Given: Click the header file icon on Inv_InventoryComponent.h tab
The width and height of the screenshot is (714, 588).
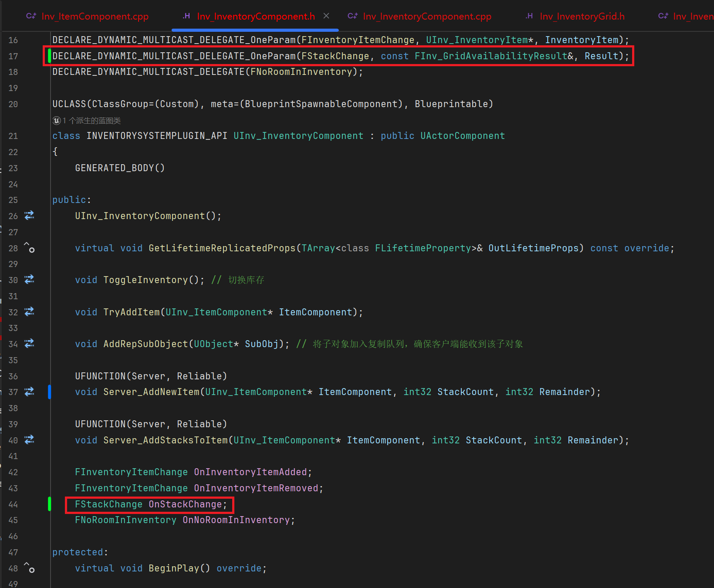Looking at the screenshot, I should click(186, 16).
